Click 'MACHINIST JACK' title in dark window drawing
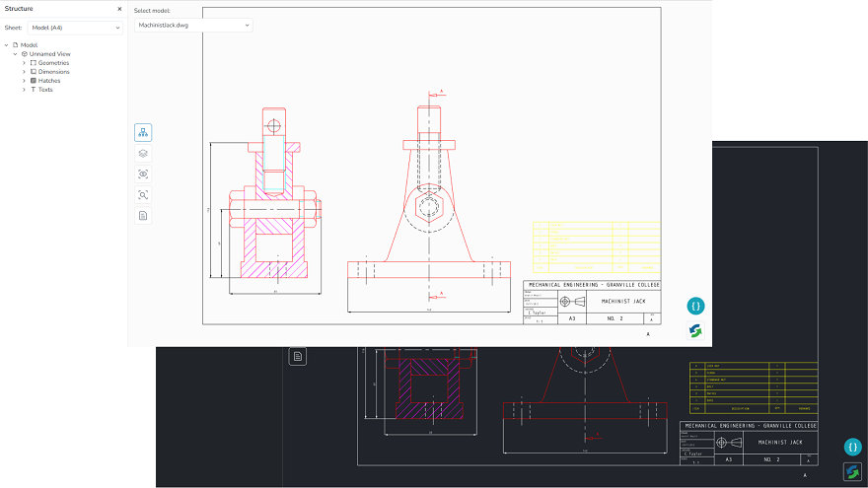The height and width of the screenshot is (488, 868). pyautogui.click(x=780, y=442)
